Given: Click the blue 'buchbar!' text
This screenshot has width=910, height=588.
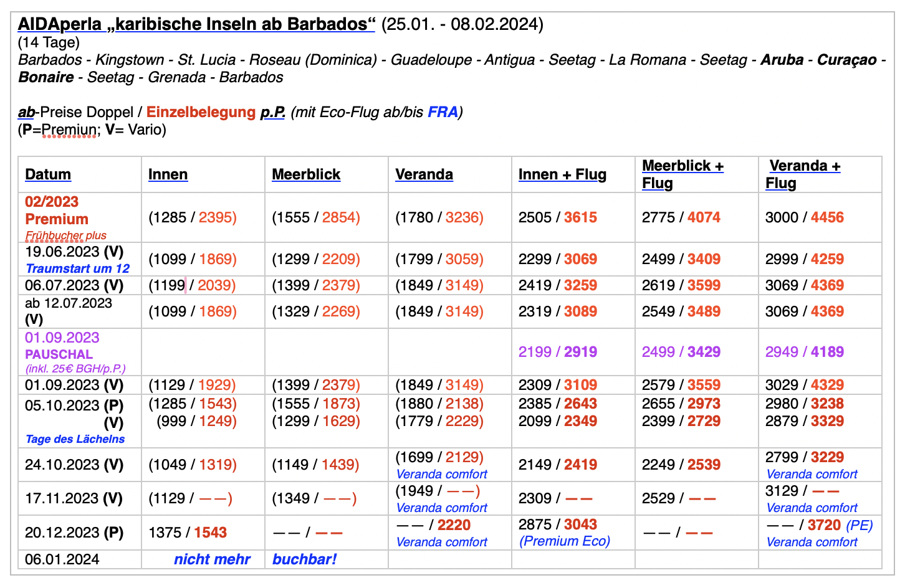Looking at the screenshot, I should point(304,559).
